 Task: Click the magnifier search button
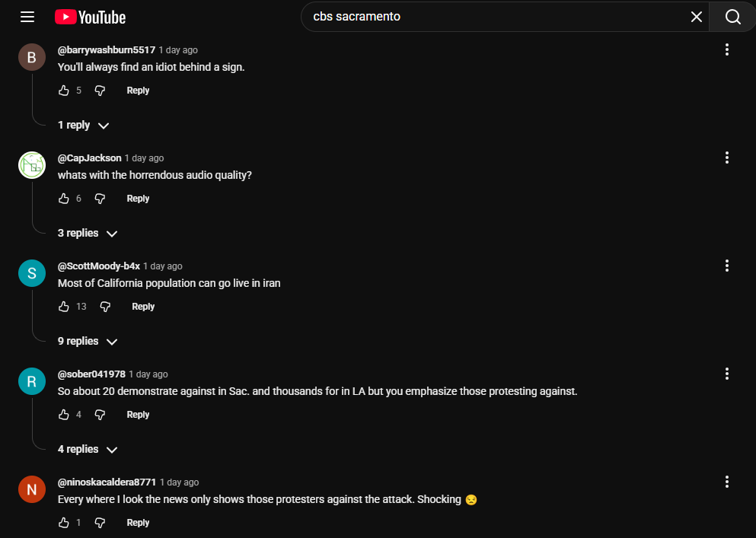click(x=732, y=17)
